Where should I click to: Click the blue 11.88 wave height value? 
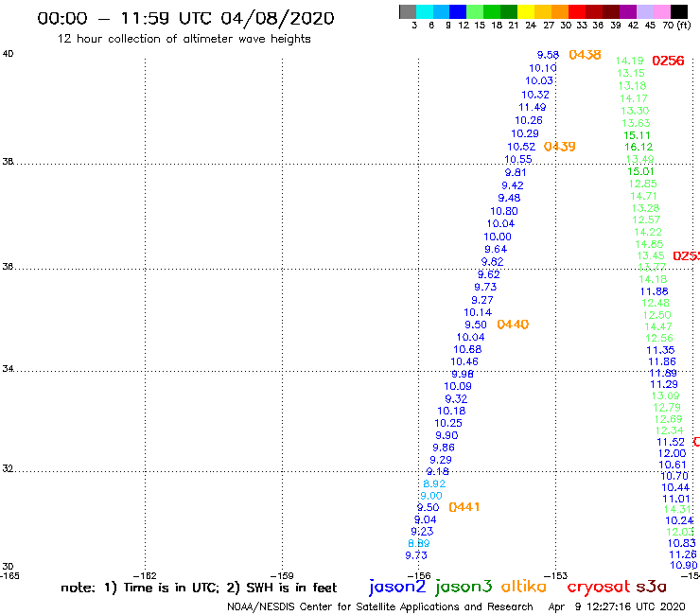pyautogui.click(x=654, y=291)
